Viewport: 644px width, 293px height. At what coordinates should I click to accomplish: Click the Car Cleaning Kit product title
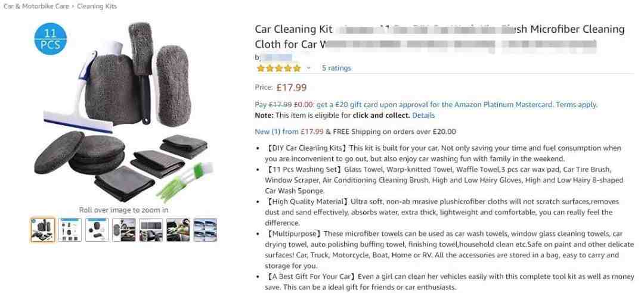pyautogui.click(x=439, y=36)
